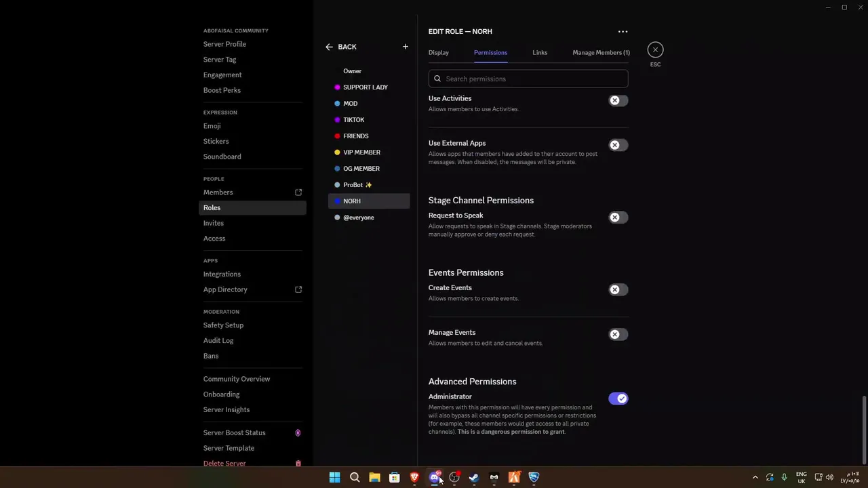Viewport: 868px width, 488px height.
Task: Select the VIP MEMBER role
Action: pos(369,152)
